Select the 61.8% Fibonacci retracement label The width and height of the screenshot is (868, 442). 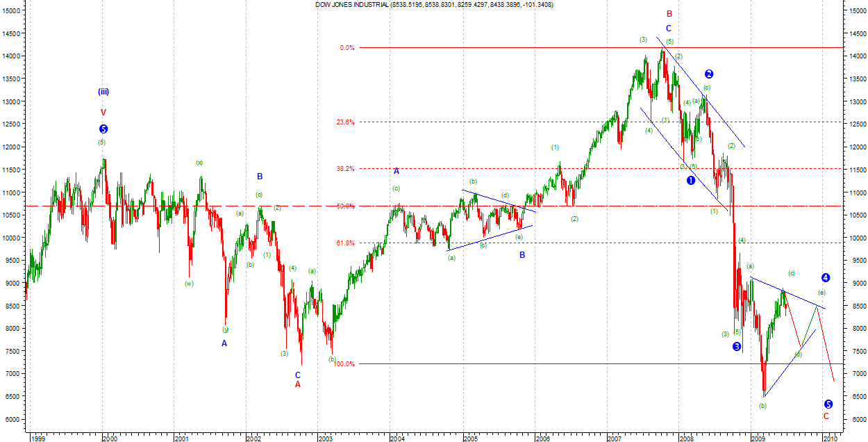point(346,243)
